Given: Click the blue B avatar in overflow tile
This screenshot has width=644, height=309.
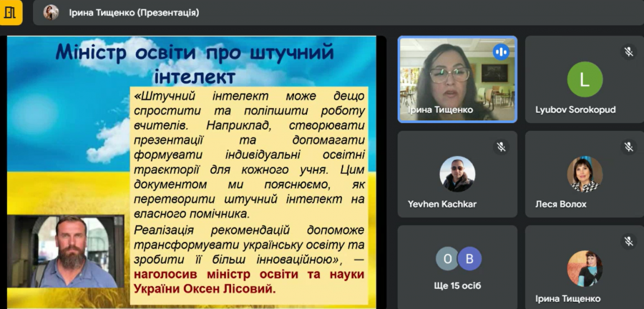Looking at the screenshot, I should 469,259.
